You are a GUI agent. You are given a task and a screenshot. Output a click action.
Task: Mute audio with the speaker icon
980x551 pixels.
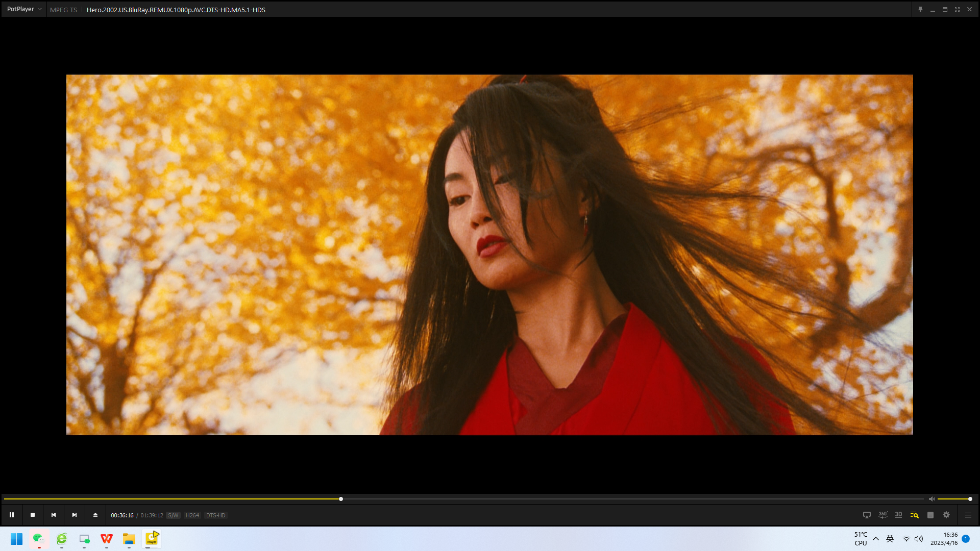[932, 499]
